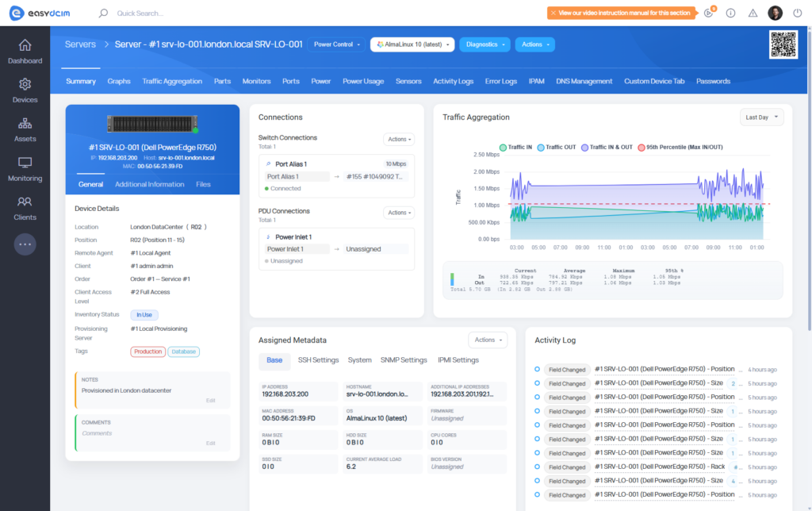Image resolution: width=812 pixels, height=511 pixels.
Task: Open the warning alerts icon in the header
Action: point(752,13)
